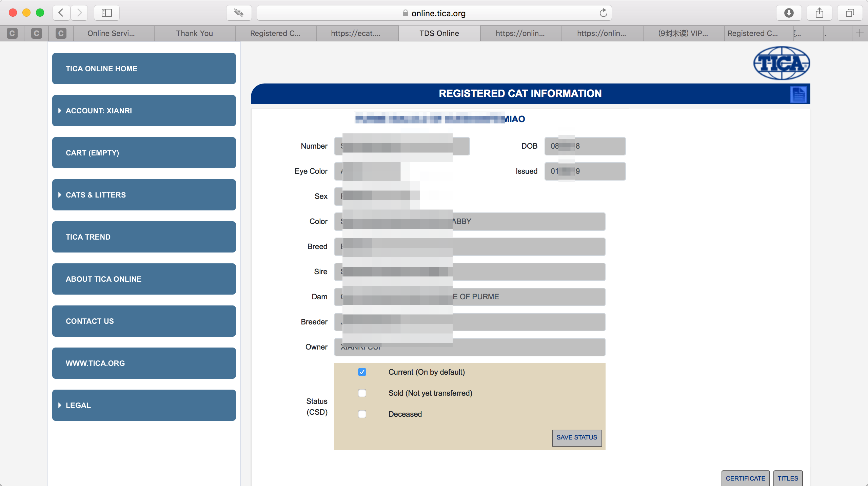Switch to Online Servi... tab
The height and width of the screenshot is (486, 868).
[111, 33]
